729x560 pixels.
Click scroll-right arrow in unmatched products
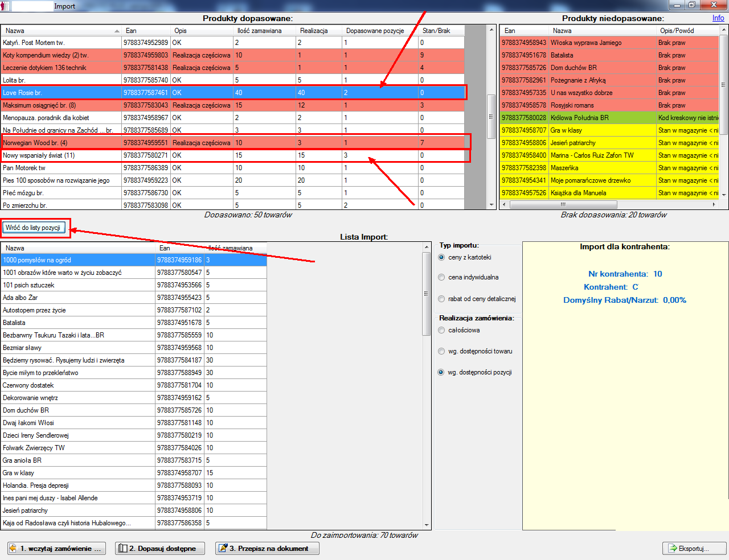(x=714, y=204)
